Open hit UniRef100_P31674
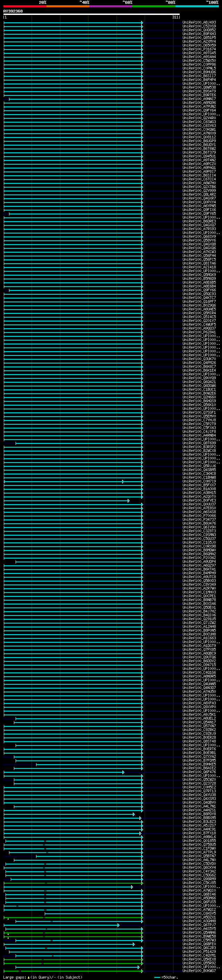 point(199,49)
